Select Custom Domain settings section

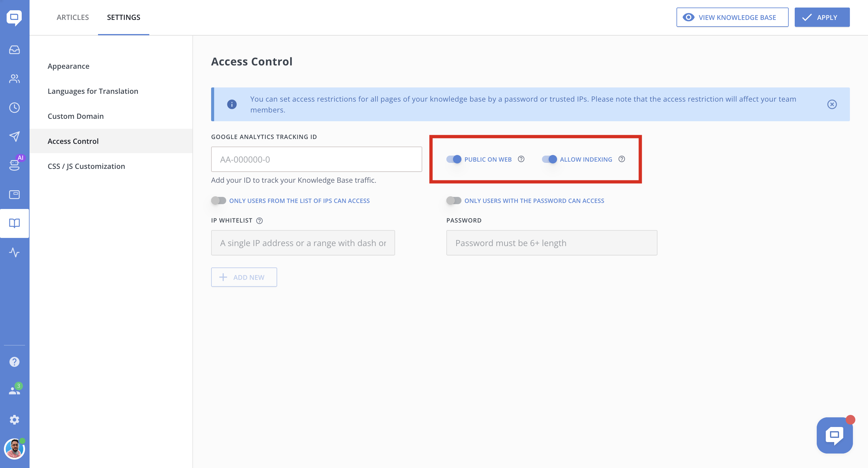click(x=75, y=116)
